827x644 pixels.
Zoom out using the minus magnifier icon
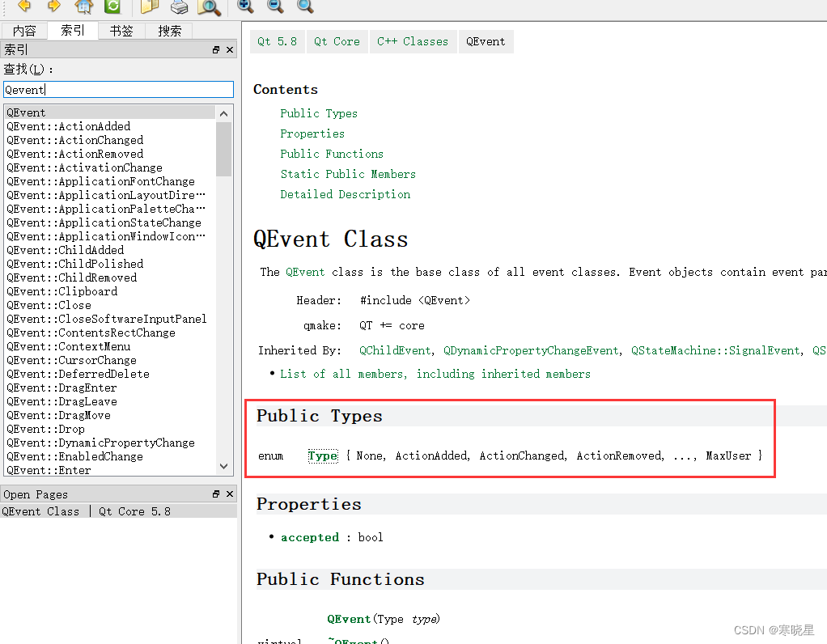click(x=275, y=6)
